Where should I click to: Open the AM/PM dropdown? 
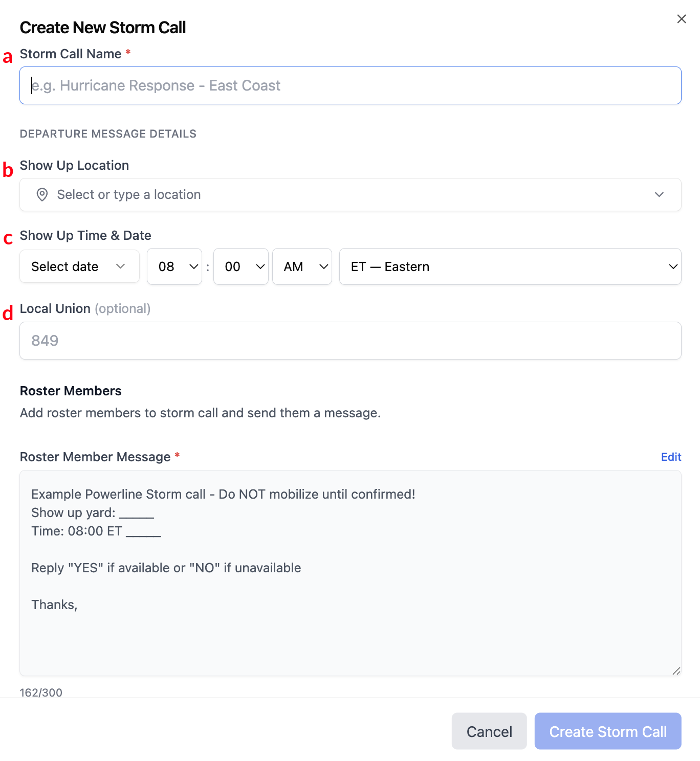(302, 266)
